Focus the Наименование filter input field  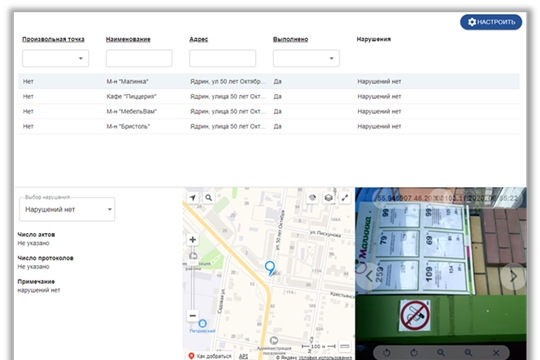pyautogui.click(x=139, y=58)
